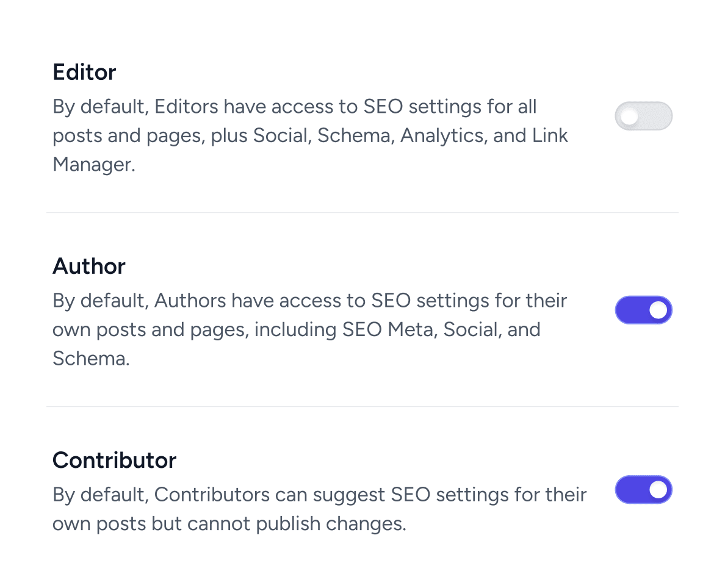Click the divider line below Editor section
This screenshot has height=588, width=725.
(x=362, y=213)
